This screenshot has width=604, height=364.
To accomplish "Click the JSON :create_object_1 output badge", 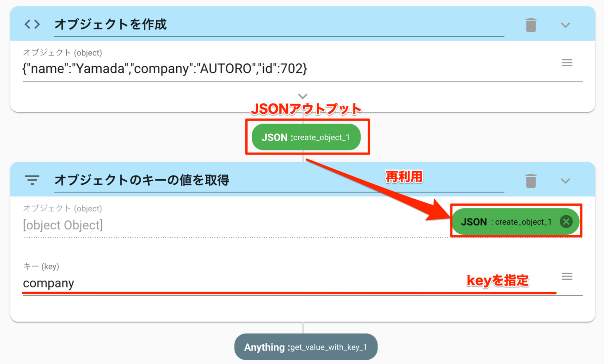I will pos(306,137).
